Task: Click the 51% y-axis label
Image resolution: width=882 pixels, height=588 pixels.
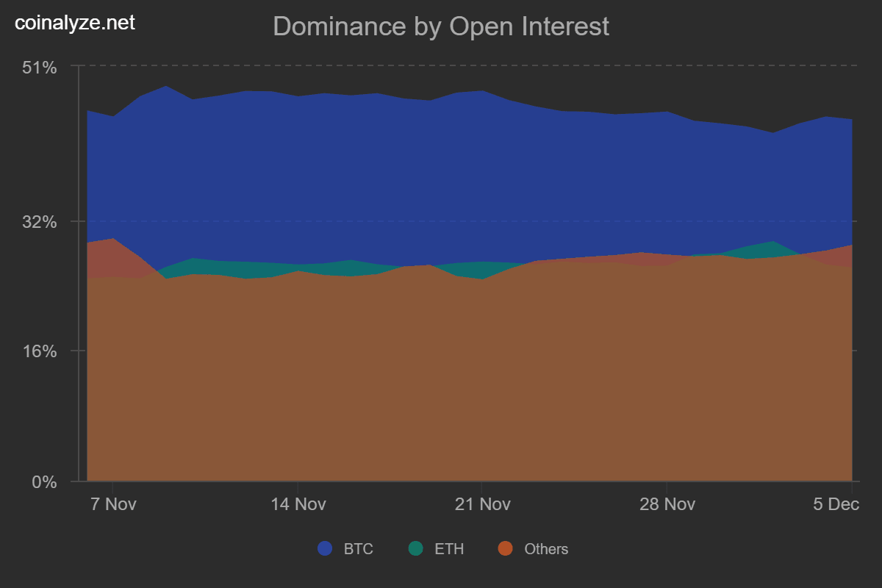Action: pos(40,68)
